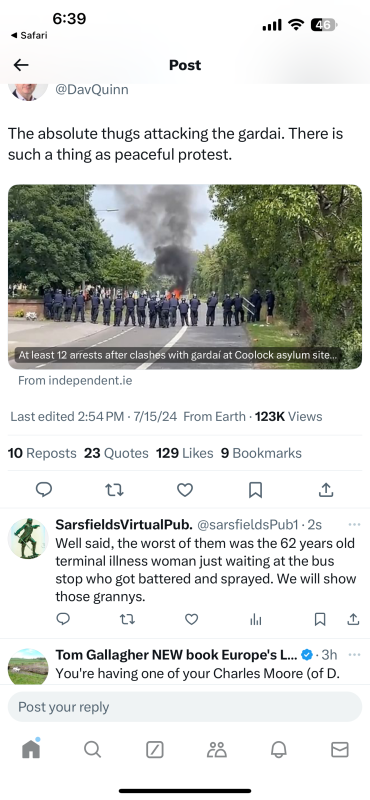The width and height of the screenshot is (370, 800).
Task: Open the Grok tab icon
Action: [x=155, y=749]
